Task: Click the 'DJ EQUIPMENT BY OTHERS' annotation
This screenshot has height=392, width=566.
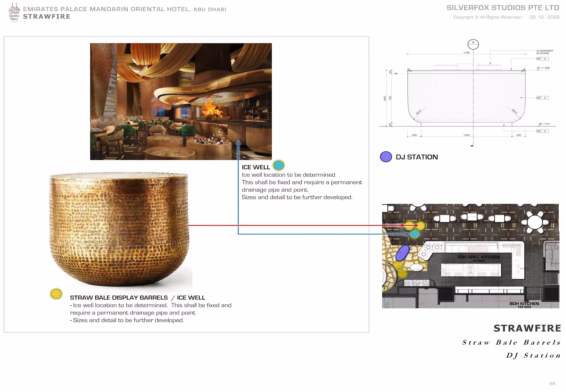Action: click(x=545, y=52)
